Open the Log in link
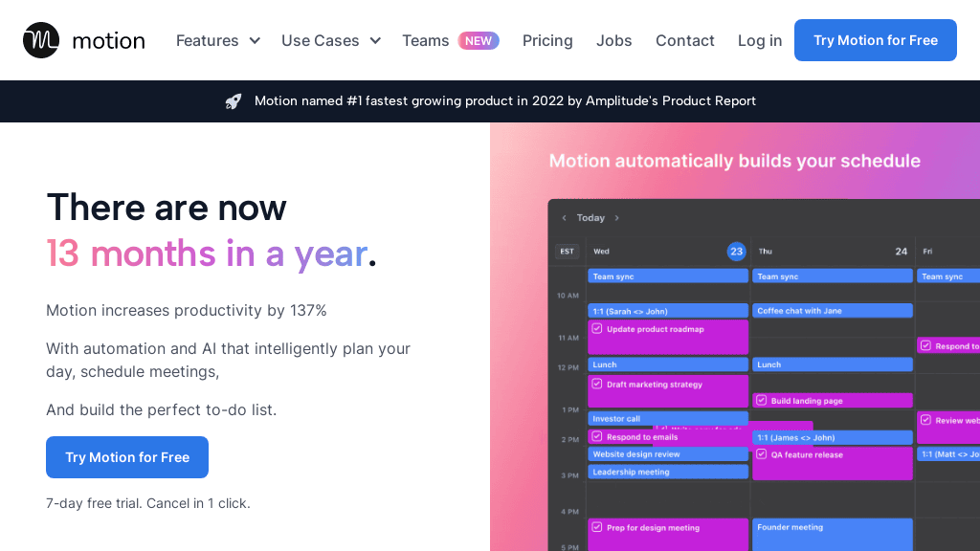Viewport: 980px width, 551px height. click(759, 40)
